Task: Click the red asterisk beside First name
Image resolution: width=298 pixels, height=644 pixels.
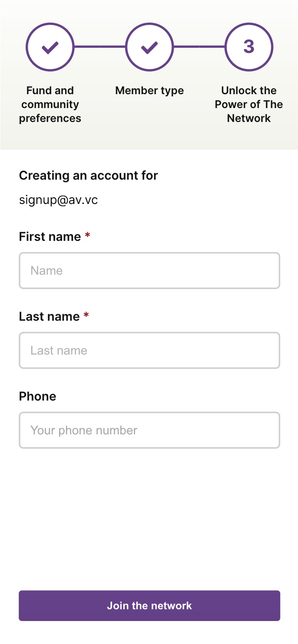Action: pos(88,236)
